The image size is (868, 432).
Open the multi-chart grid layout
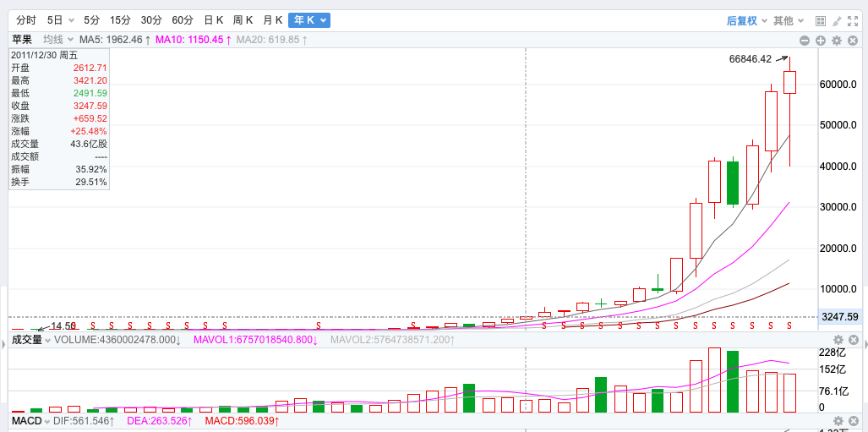pos(820,20)
